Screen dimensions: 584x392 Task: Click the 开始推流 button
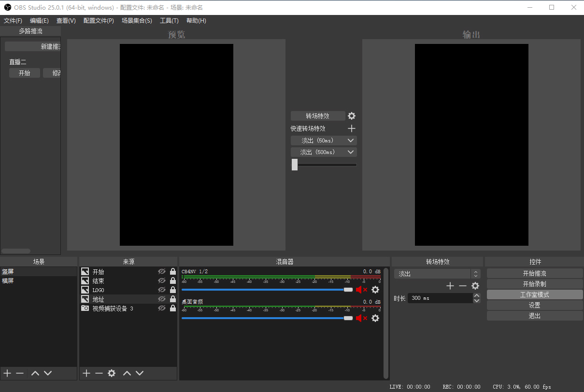coord(534,274)
